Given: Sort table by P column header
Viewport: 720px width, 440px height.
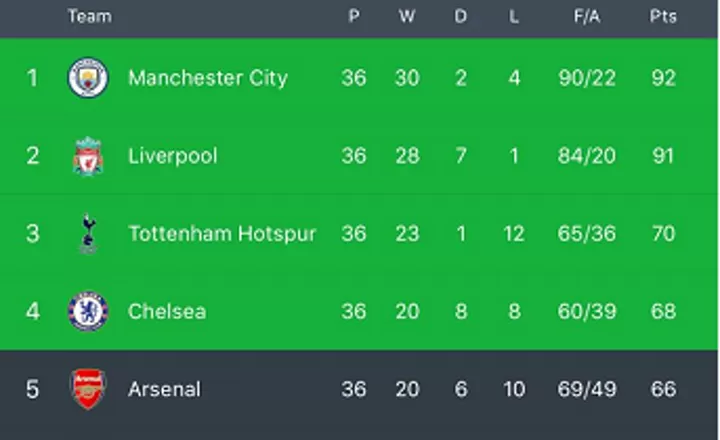Looking at the screenshot, I should [353, 17].
